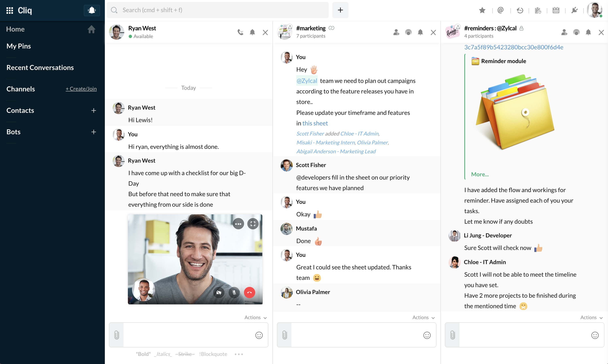
Task: Open the calendar from the top bar
Action: tap(556, 10)
